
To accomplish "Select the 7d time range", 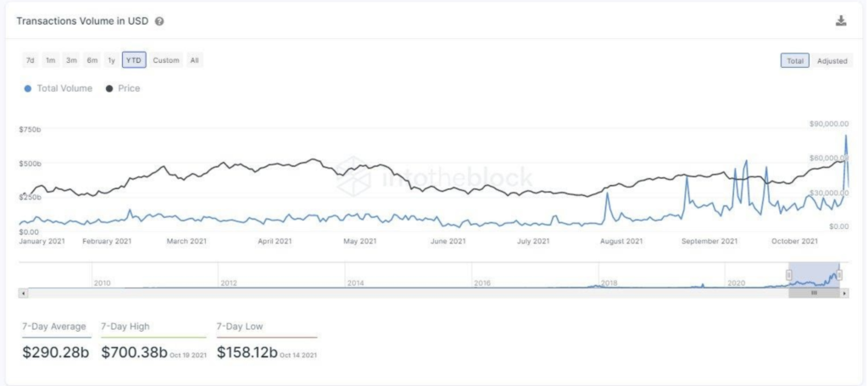I will point(31,60).
